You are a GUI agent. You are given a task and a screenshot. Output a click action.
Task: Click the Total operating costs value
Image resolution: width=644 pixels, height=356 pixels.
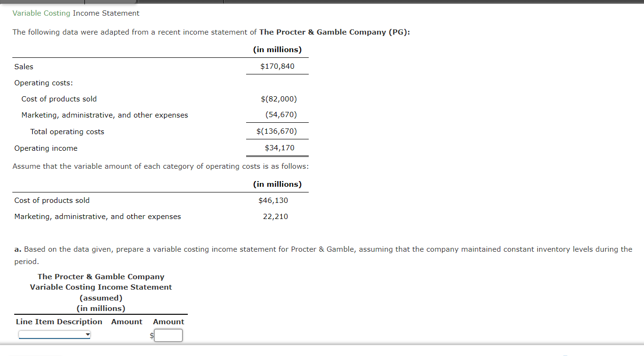click(x=277, y=131)
